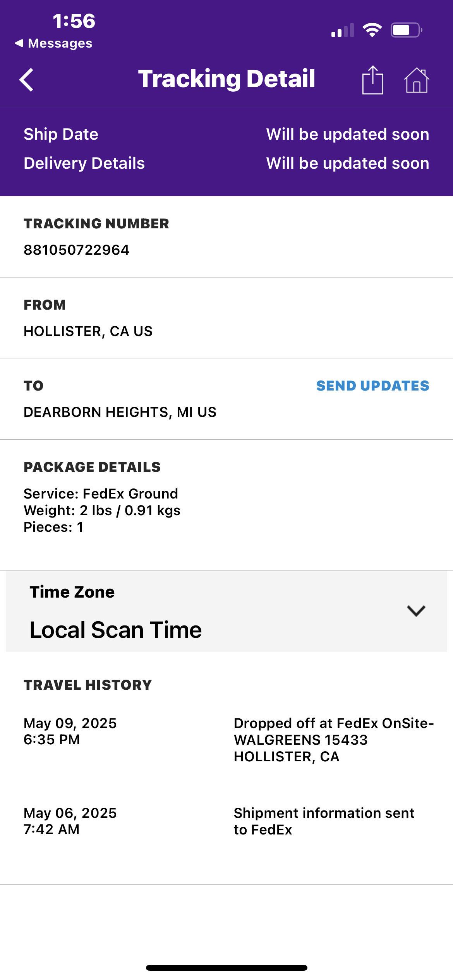The width and height of the screenshot is (453, 980).
Task: Tap the Time Zone label
Action: (72, 592)
